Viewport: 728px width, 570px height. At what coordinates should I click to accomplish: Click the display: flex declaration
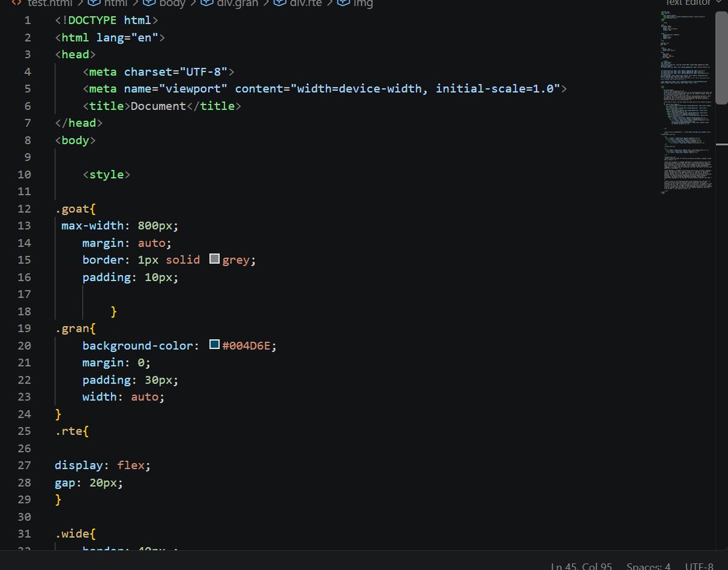pyautogui.click(x=103, y=465)
